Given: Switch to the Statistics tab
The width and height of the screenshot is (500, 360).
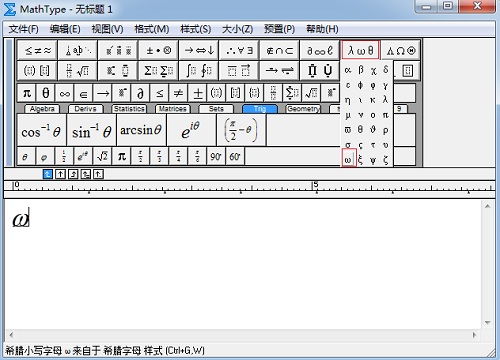Looking at the screenshot, I should pos(129,109).
